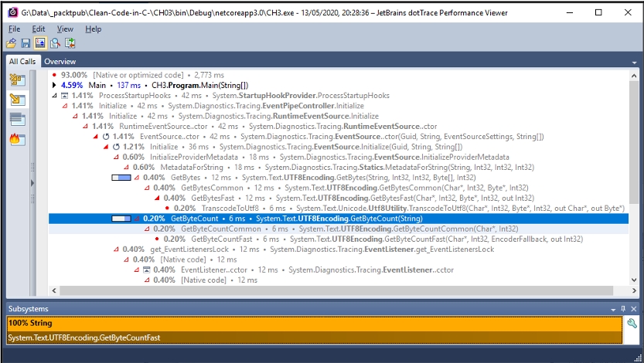644x363 pixels.
Task: Open the Subsystems panel dropdown arrow
Action: click(x=612, y=309)
